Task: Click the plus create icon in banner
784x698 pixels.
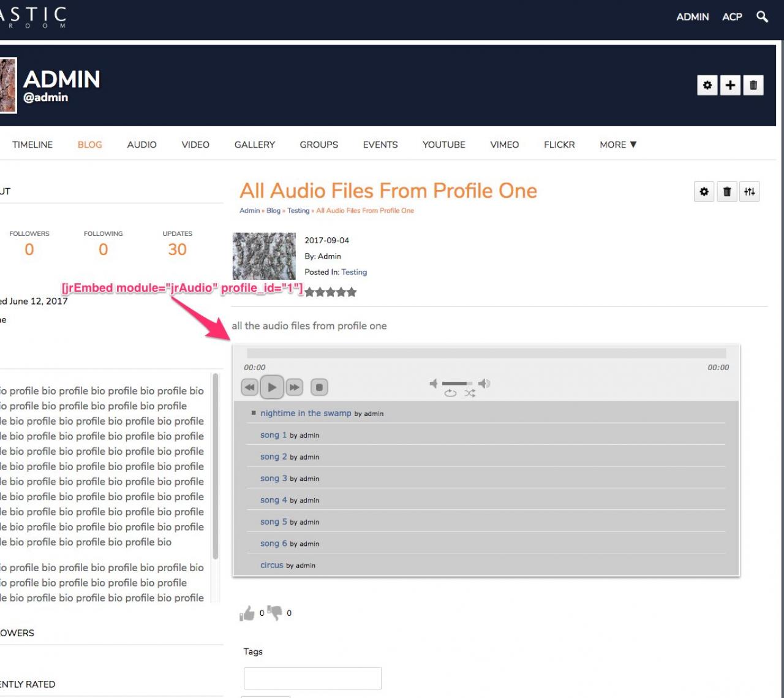Action: (x=730, y=85)
